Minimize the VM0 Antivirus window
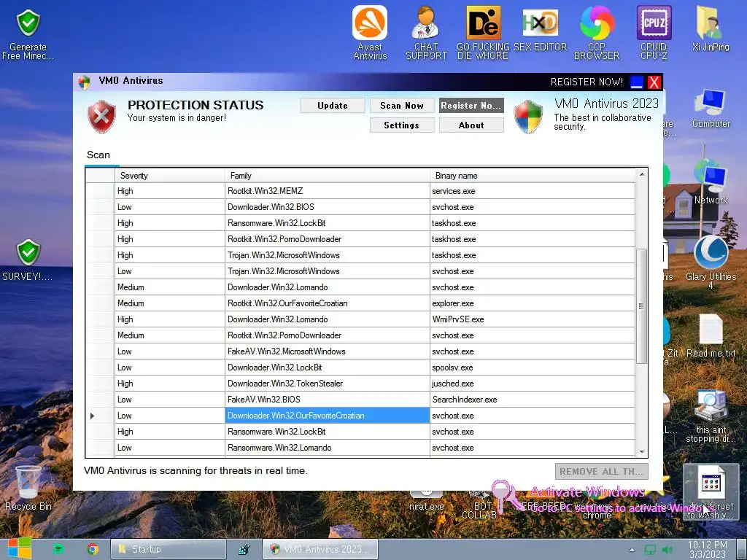 (x=636, y=82)
